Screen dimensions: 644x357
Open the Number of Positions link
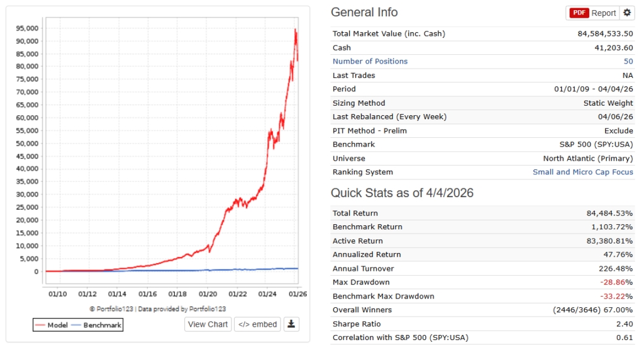click(x=370, y=62)
